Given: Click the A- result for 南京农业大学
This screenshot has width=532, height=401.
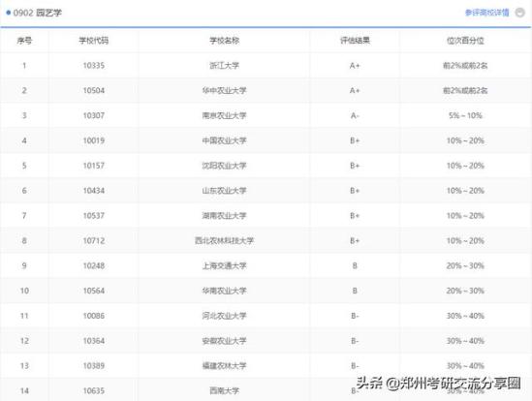Looking at the screenshot, I should click(355, 115).
